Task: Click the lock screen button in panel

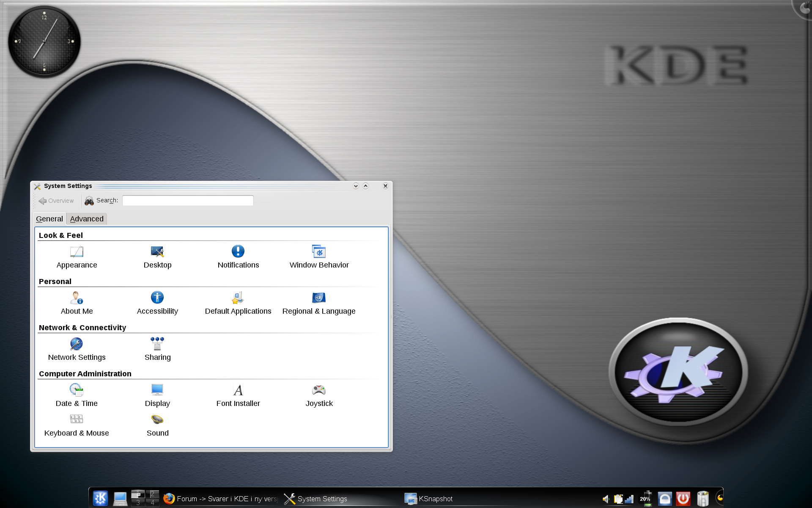Action: coord(664,499)
